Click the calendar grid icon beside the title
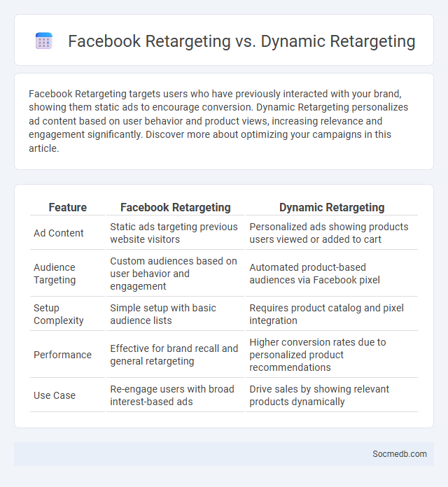Viewport: 448px width, 487px height. [x=44, y=41]
